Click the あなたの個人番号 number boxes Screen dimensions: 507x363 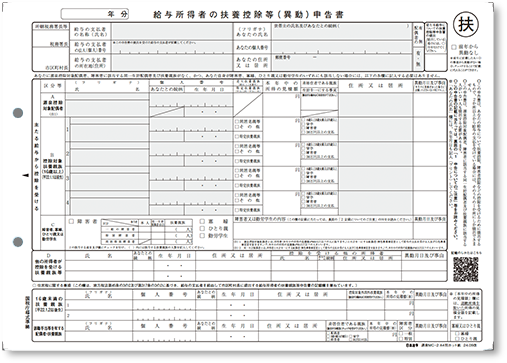[x=342, y=48]
